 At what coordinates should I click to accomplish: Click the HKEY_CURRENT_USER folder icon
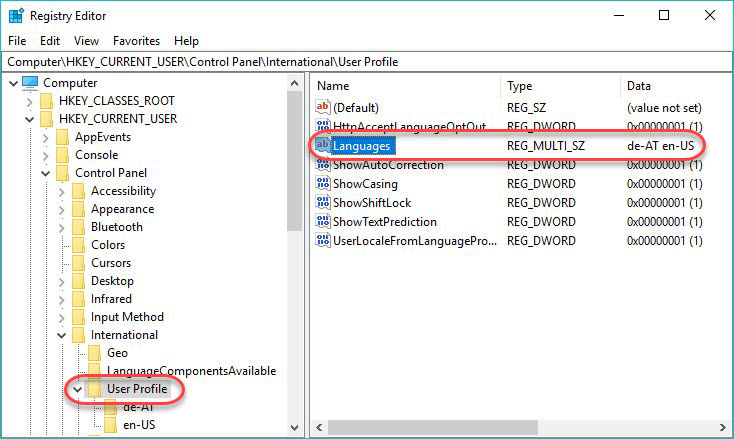(x=47, y=119)
